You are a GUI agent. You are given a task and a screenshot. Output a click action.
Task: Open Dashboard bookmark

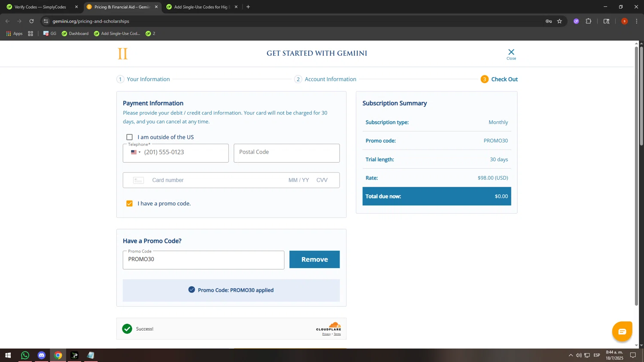pos(75,33)
